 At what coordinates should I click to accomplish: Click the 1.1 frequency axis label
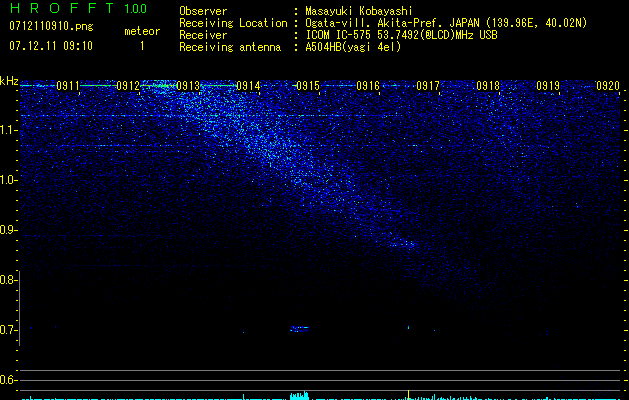click(x=8, y=130)
